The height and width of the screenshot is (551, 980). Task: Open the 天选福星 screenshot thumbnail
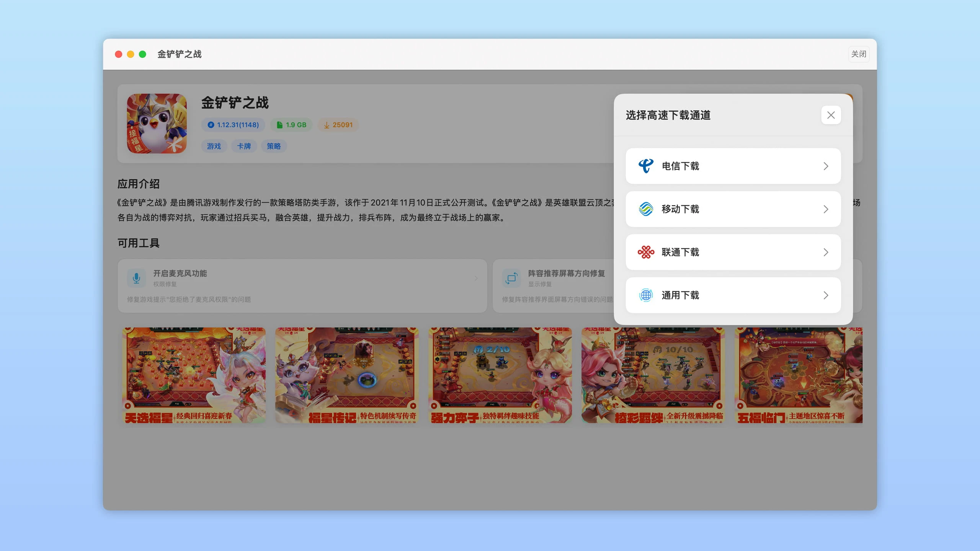tap(194, 375)
